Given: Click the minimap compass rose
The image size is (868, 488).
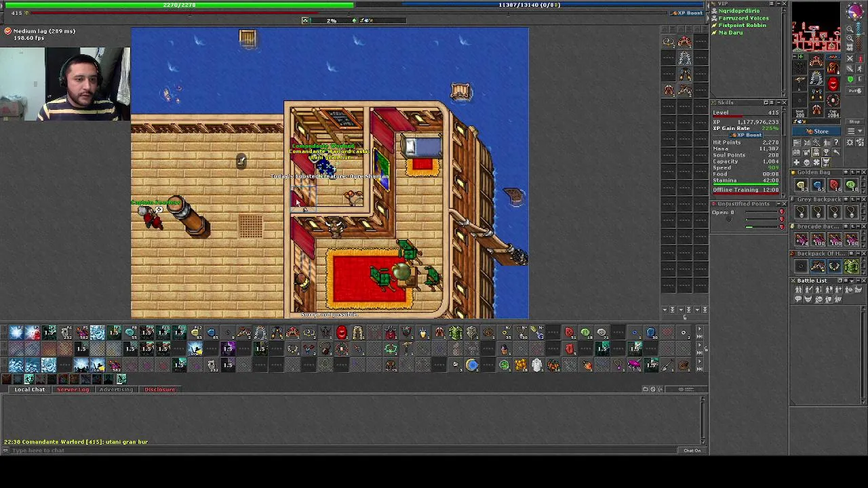Looking at the screenshot, I should (x=854, y=11).
